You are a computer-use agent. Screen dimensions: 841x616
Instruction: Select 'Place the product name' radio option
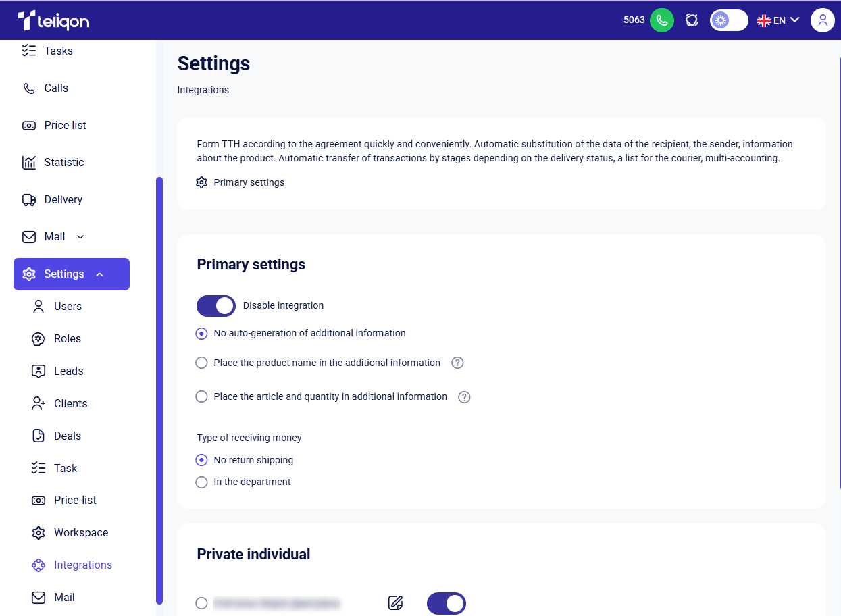coord(201,363)
